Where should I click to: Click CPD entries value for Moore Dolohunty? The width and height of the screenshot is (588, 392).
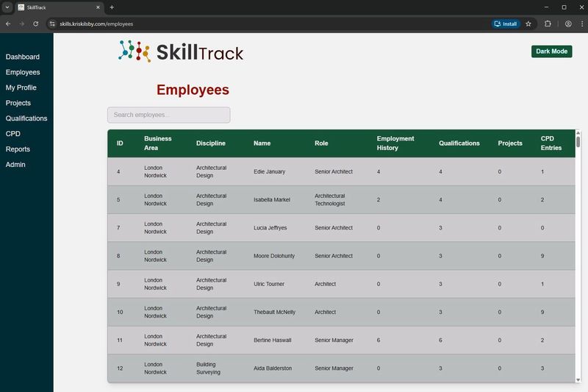[542, 256]
